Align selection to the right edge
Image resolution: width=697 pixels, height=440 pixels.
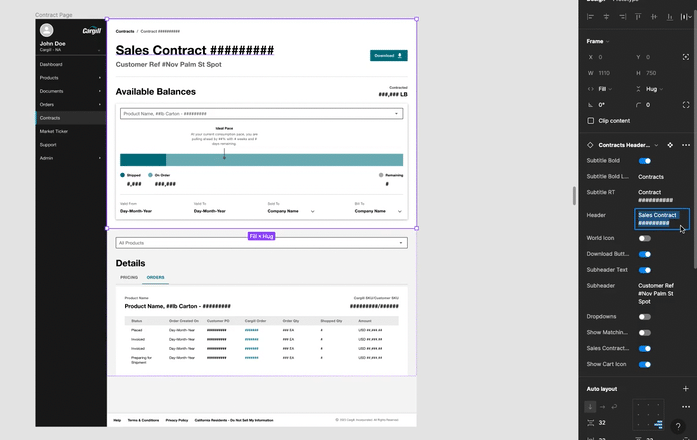point(622,17)
